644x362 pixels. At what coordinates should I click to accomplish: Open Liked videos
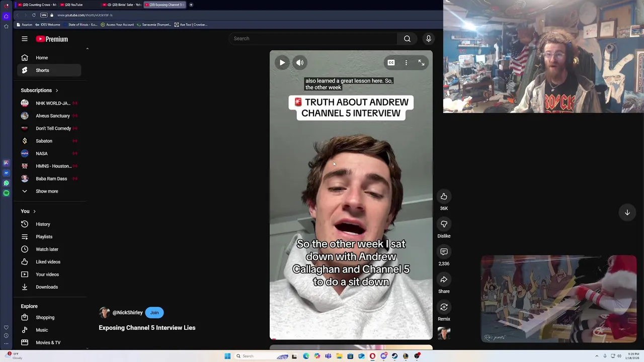[49, 262]
